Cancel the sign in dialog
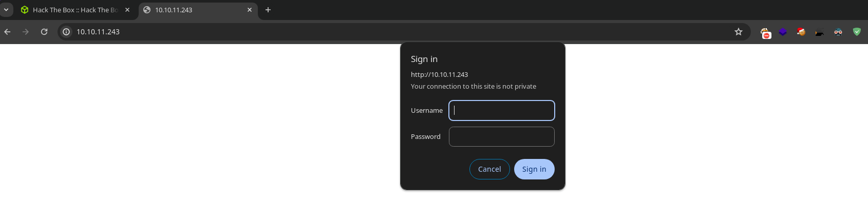This screenshot has width=868, height=222. click(489, 169)
